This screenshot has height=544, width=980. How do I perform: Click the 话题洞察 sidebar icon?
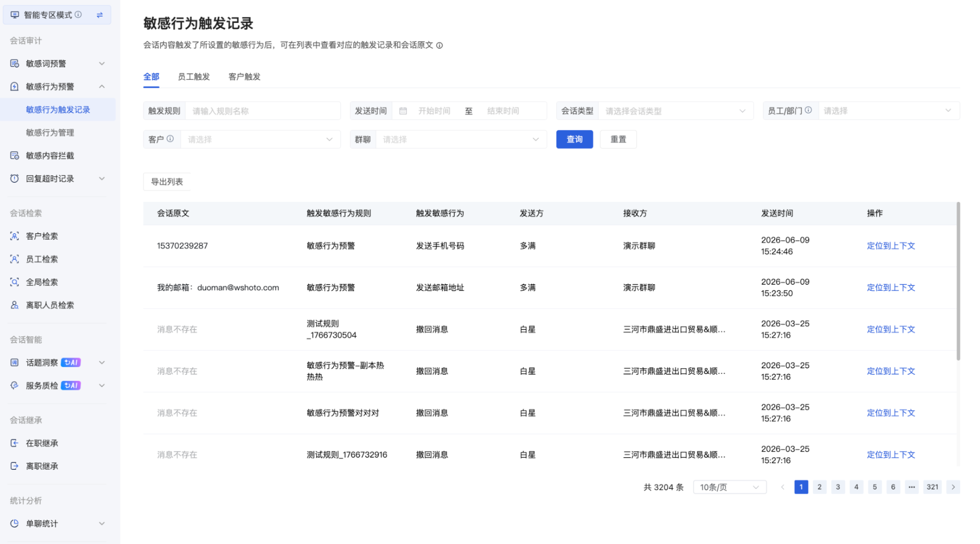pyautogui.click(x=15, y=363)
